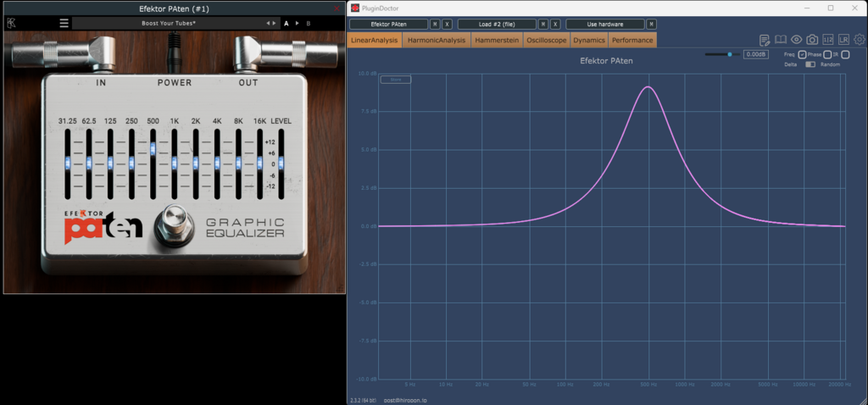This screenshot has height=405, width=868.
Task: Click the M button beside Use hardware
Action: tap(652, 25)
